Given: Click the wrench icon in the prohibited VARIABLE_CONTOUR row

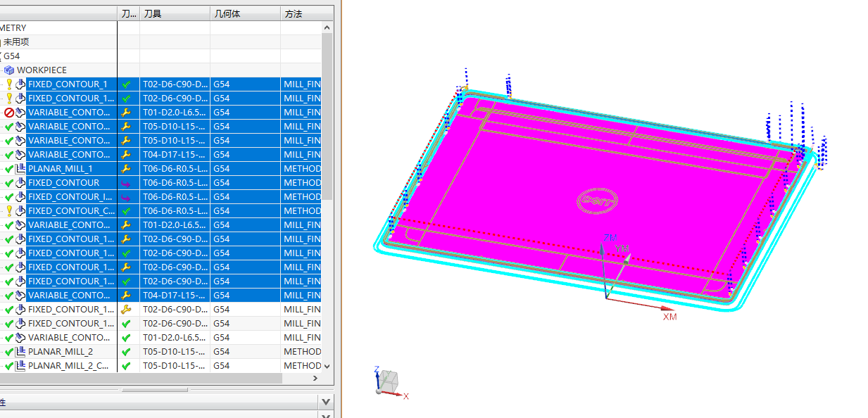Looking at the screenshot, I should pos(126,113).
